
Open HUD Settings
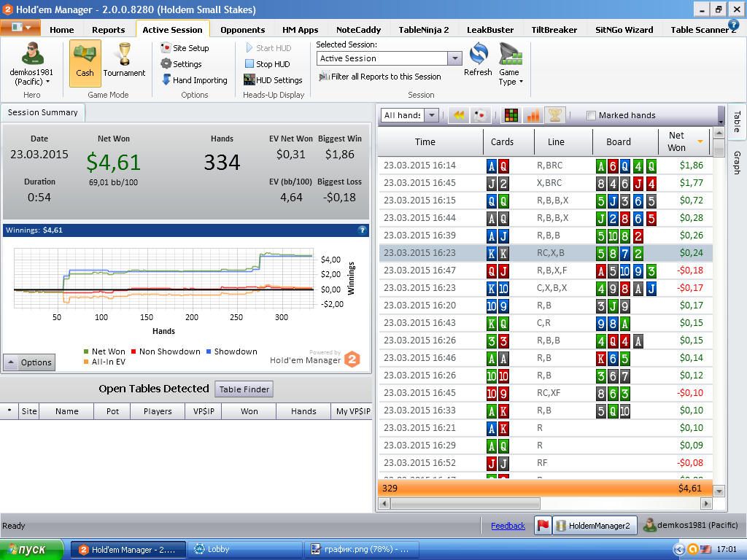tap(273, 80)
